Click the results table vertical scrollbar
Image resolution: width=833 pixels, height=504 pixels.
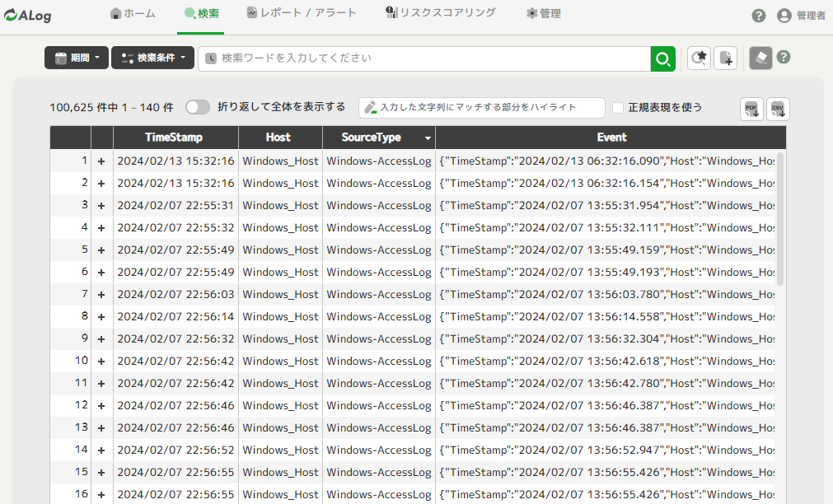pos(780,219)
